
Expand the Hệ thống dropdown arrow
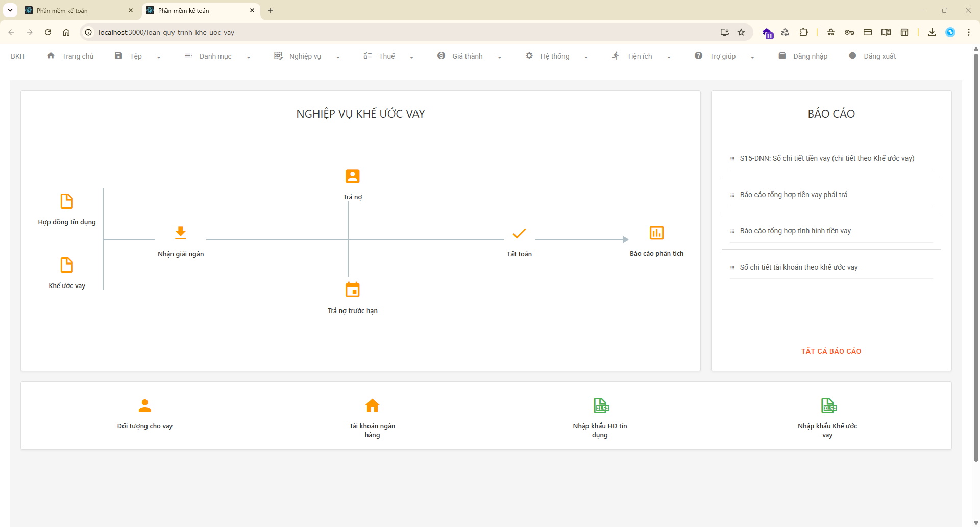(586, 57)
